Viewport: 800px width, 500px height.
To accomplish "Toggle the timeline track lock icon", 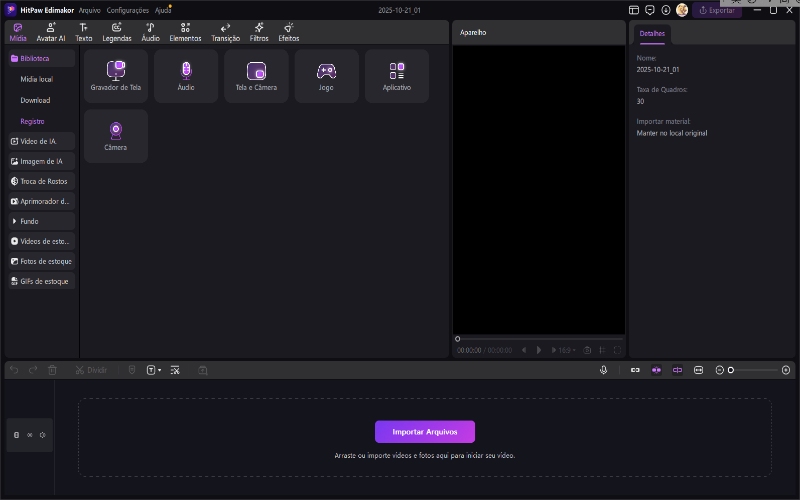I will coord(16,435).
